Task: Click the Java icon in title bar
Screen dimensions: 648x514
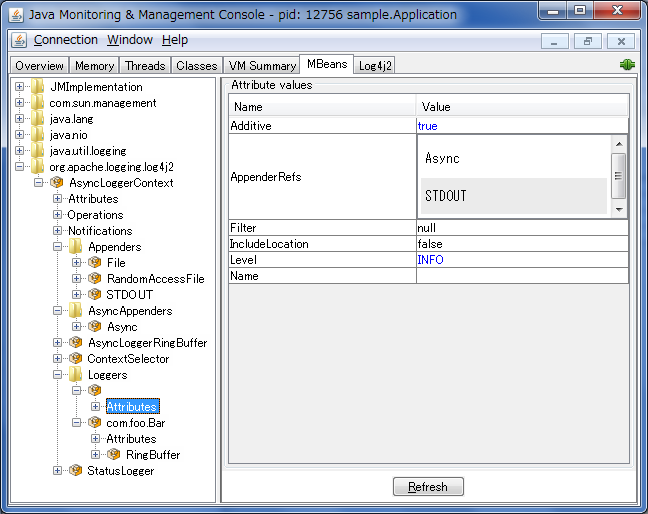Action: [x=17, y=15]
